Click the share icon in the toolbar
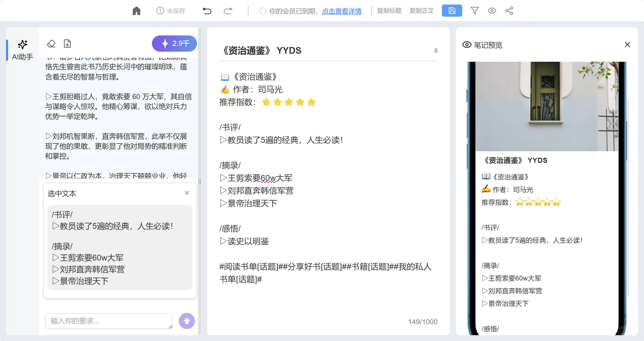The width and height of the screenshot is (644, 341). 509,10
